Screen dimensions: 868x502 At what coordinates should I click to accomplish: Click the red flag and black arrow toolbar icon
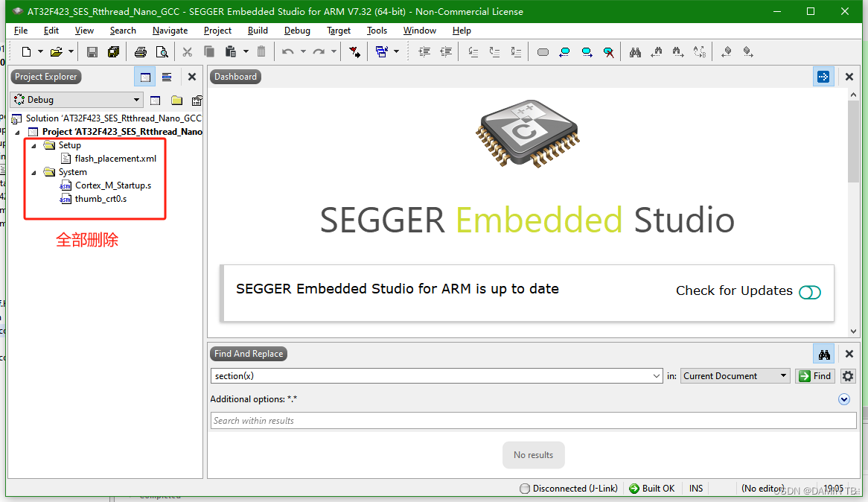(354, 52)
